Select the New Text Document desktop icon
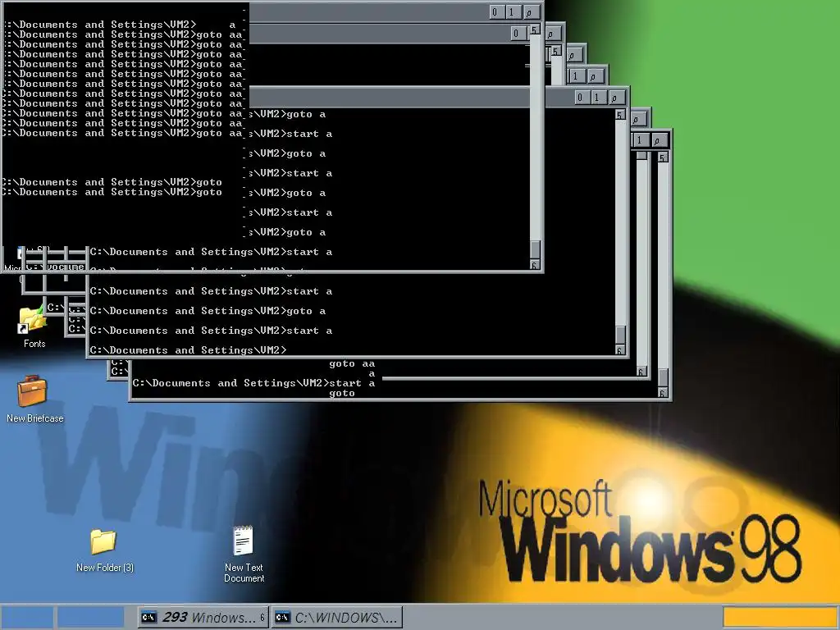Screen dimensions: 840x630 244,554
